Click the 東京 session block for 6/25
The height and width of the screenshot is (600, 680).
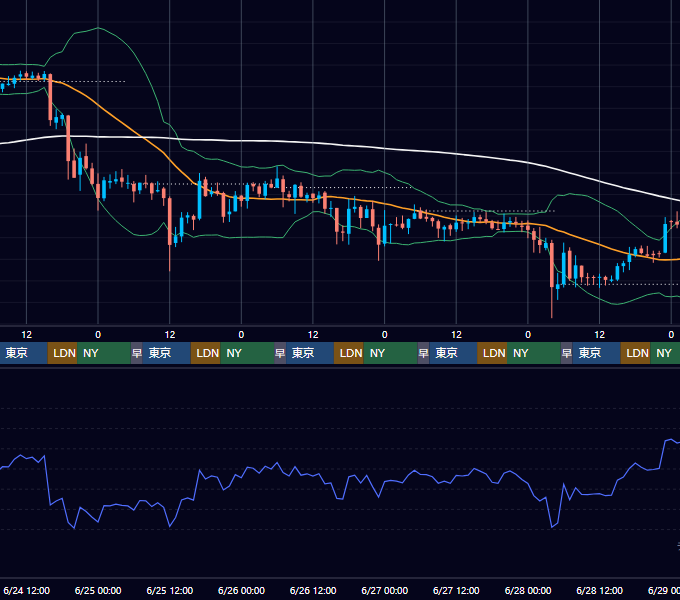[x=167, y=353]
